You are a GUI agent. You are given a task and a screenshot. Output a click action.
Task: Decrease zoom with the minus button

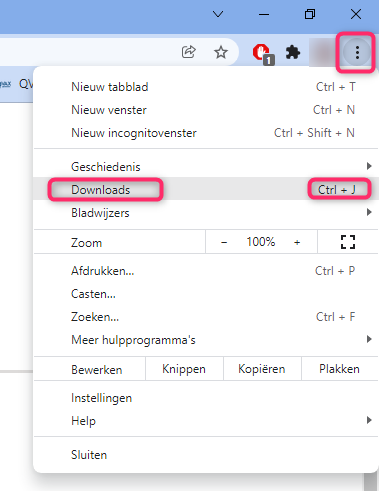tap(224, 242)
